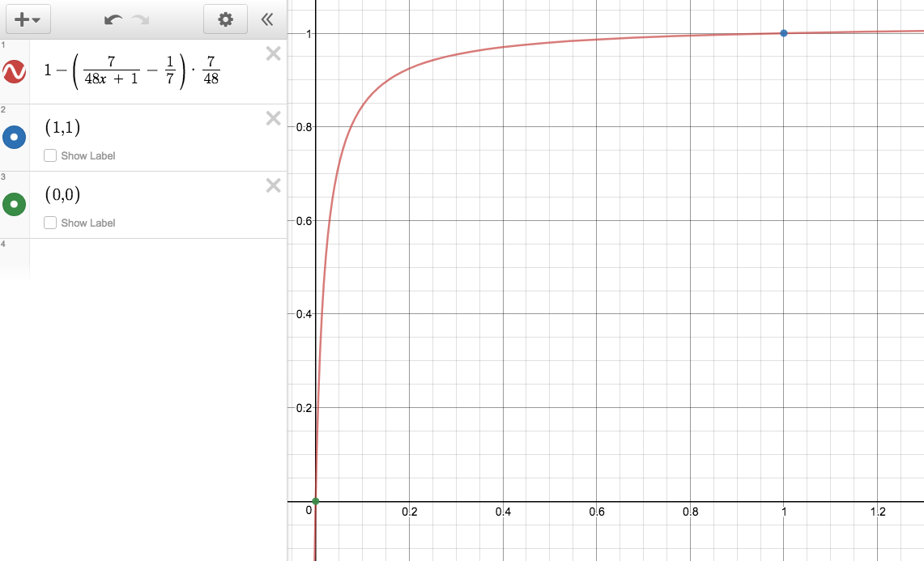Viewport: 924px width, 561px height.
Task: Select the green origin point on graph
Action: (315, 501)
